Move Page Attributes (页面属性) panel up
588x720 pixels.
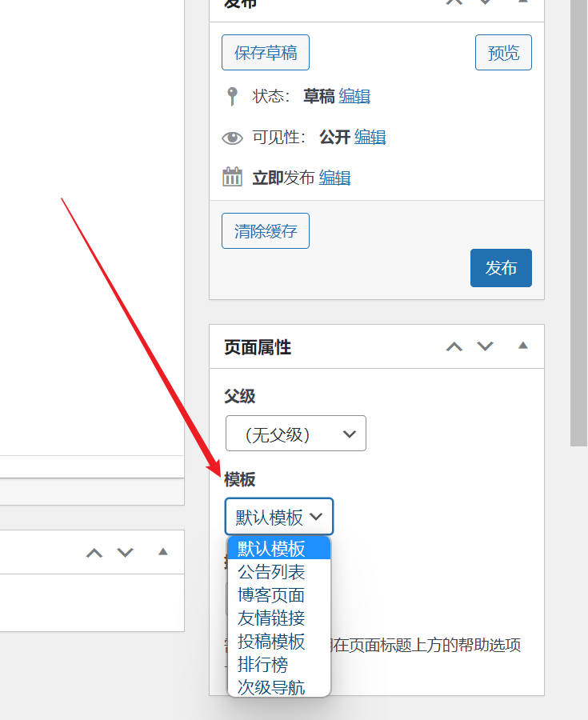tap(454, 346)
